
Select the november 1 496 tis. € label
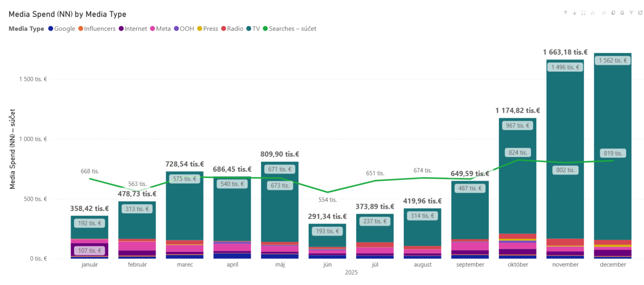tap(565, 67)
